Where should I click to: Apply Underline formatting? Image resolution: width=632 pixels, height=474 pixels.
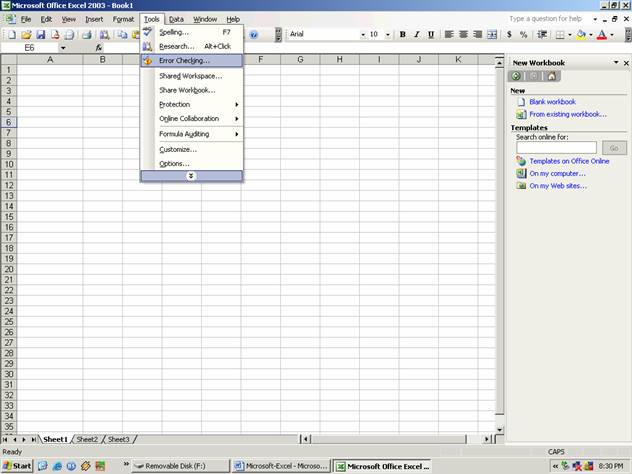(431, 35)
